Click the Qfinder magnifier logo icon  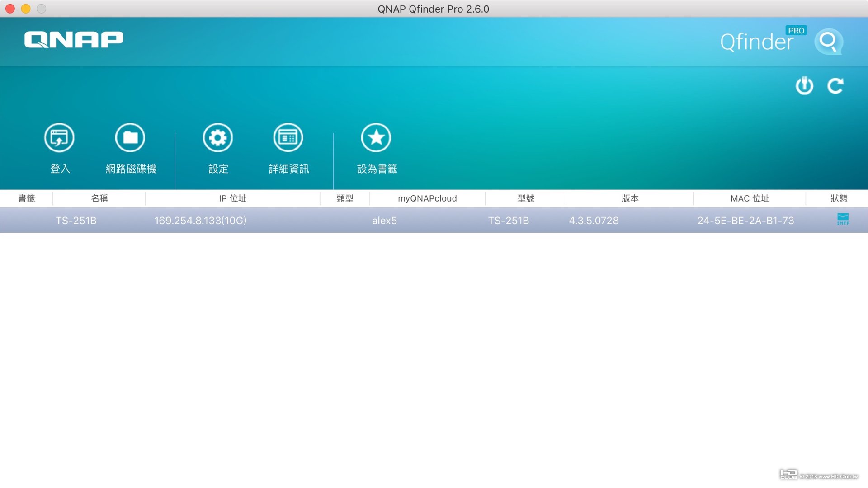828,42
